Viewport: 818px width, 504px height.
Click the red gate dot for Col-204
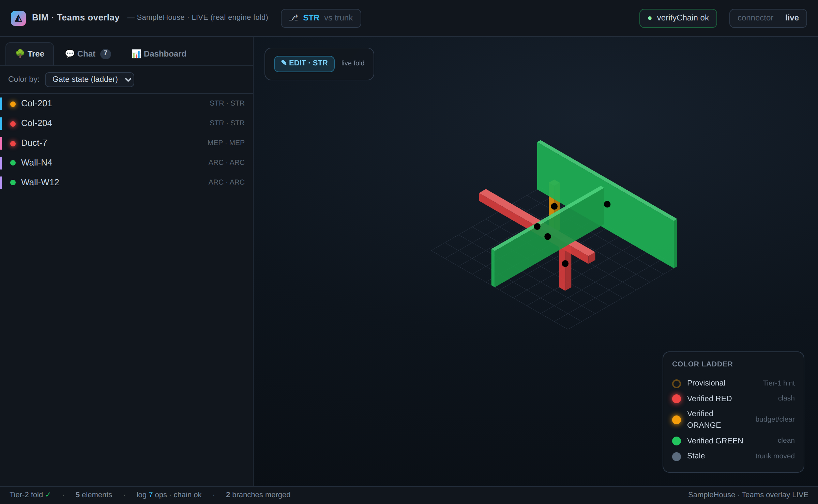(13, 124)
